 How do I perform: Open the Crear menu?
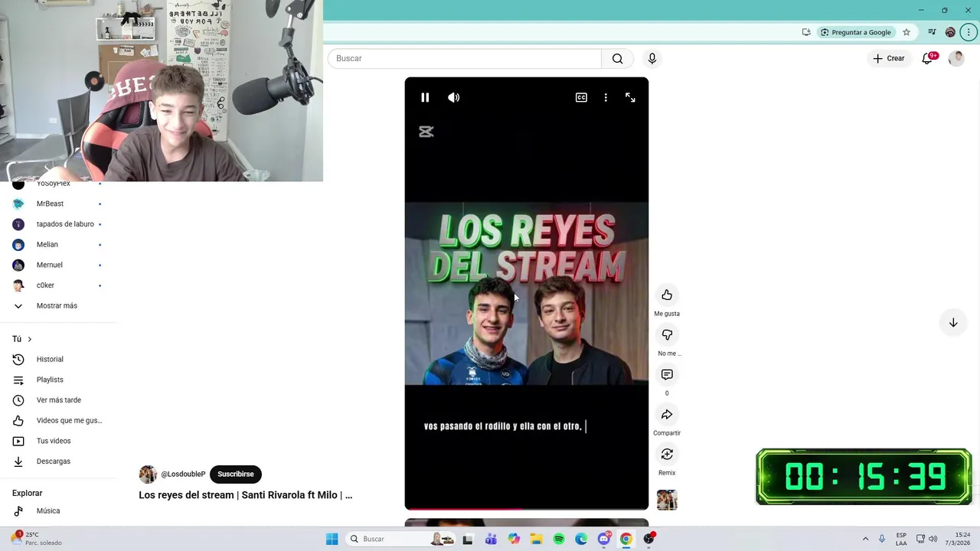889,58
